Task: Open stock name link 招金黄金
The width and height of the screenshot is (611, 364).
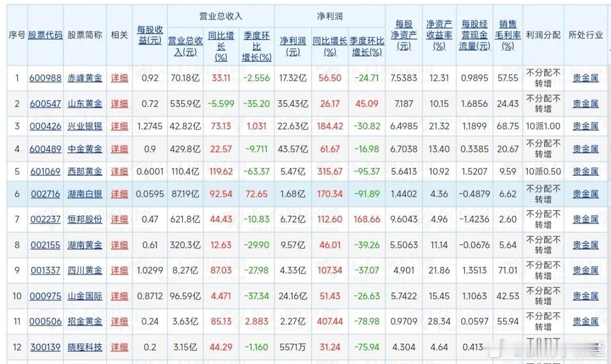Action: point(85,322)
